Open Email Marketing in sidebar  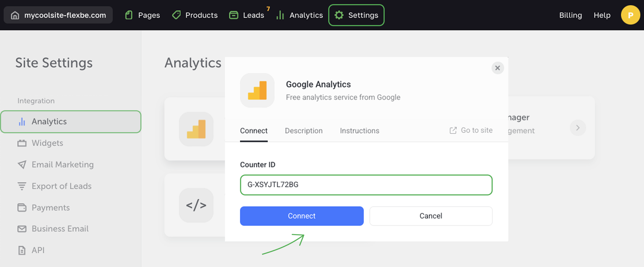62,165
